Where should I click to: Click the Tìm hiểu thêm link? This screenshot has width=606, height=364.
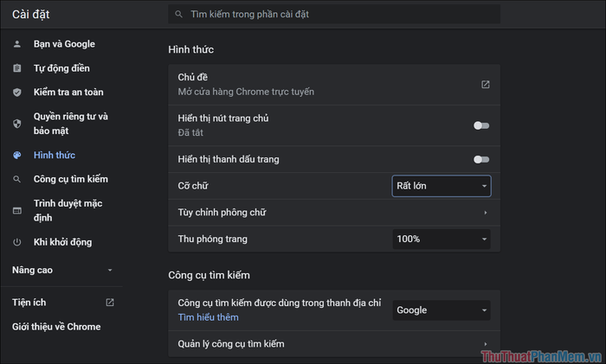coord(209,317)
